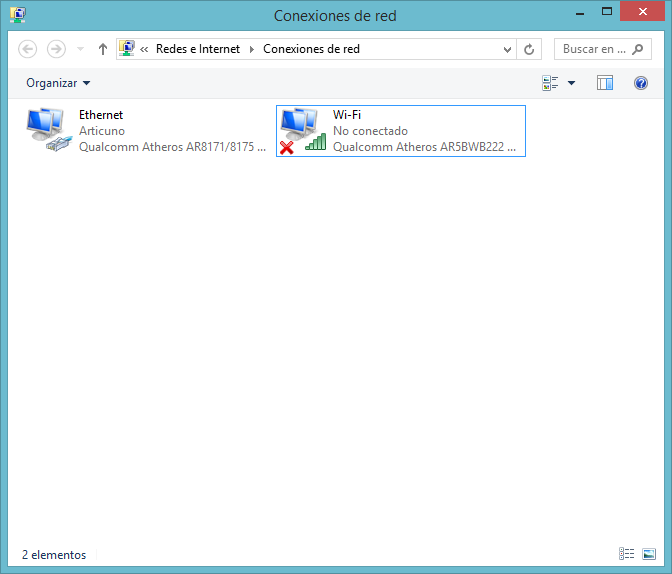Refresh the Conexiones de red view

pos(529,49)
